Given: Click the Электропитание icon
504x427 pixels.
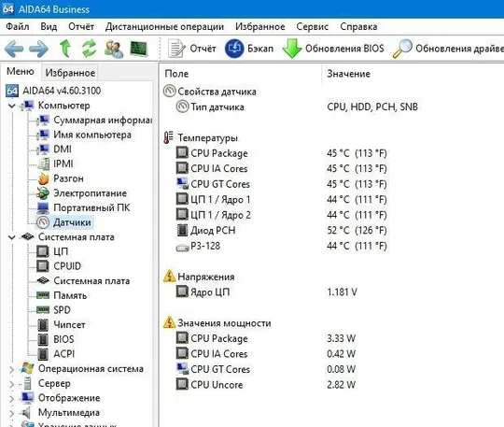Looking at the screenshot, I should pos(43,193).
